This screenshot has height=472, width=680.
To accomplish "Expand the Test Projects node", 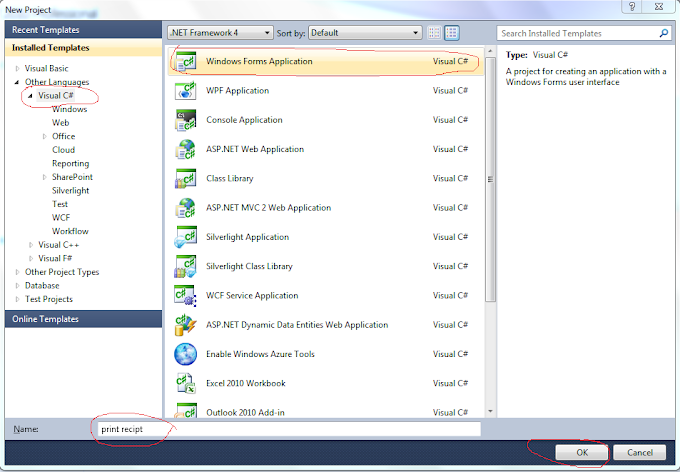I will pyautogui.click(x=17, y=299).
